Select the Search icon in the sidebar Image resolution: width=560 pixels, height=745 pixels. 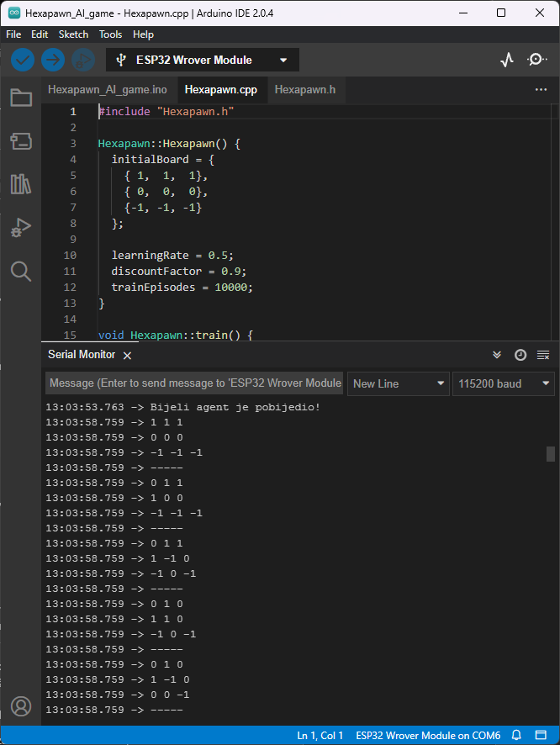tap(21, 270)
